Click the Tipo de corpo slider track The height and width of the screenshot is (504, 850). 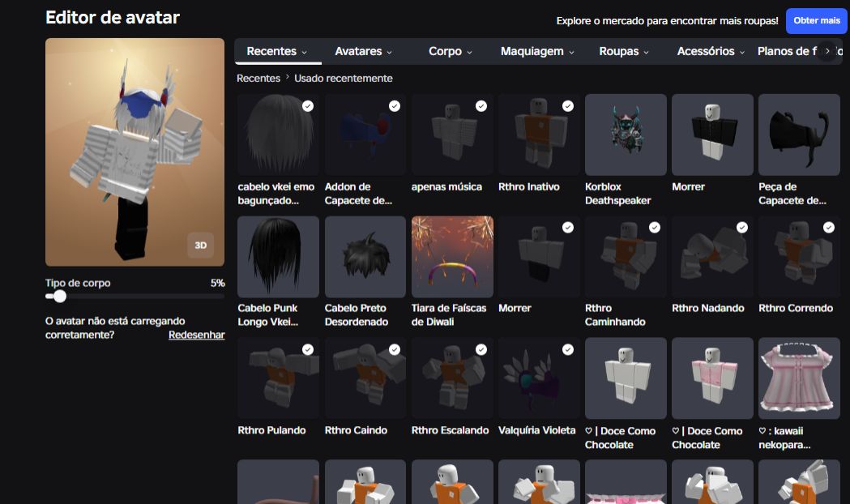tap(135, 297)
